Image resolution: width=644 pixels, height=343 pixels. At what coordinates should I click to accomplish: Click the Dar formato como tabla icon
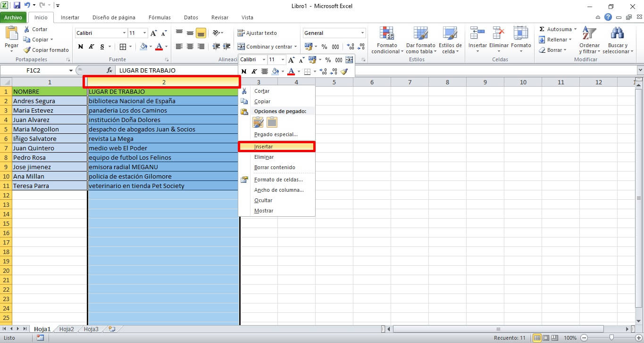point(420,33)
